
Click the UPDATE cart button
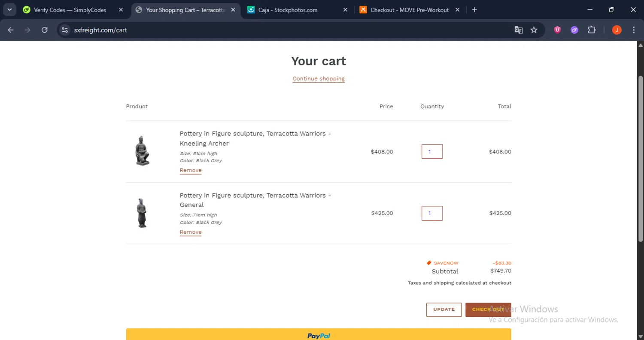444,309
